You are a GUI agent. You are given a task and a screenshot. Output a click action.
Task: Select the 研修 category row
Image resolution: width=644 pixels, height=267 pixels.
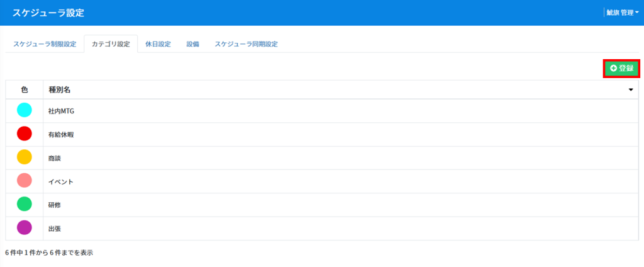pyautogui.click(x=322, y=205)
